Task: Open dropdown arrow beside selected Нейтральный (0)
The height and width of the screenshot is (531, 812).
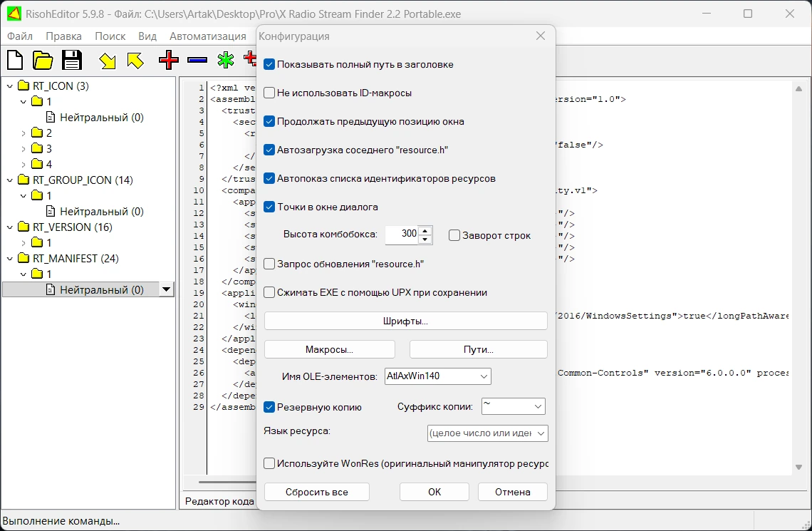Action: pos(166,289)
